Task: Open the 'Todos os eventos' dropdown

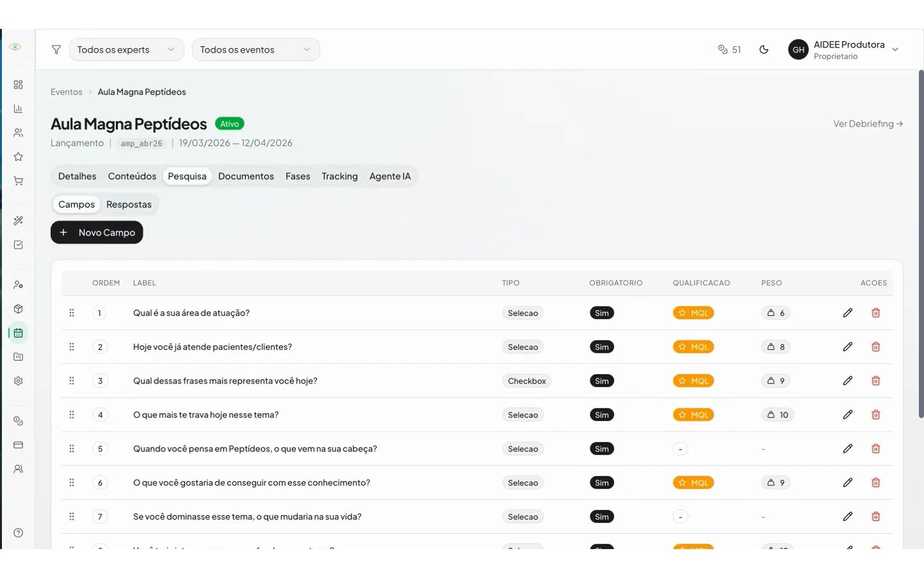Action: [x=256, y=49]
